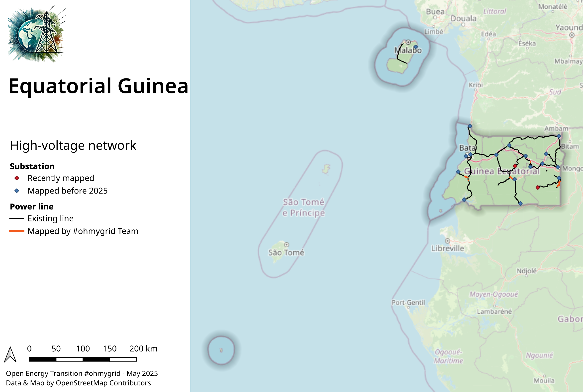The width and height of the screenshot is (583, 392).
Task: Click the São Tomé e Príncipe country label
Action: click(304, 207)
